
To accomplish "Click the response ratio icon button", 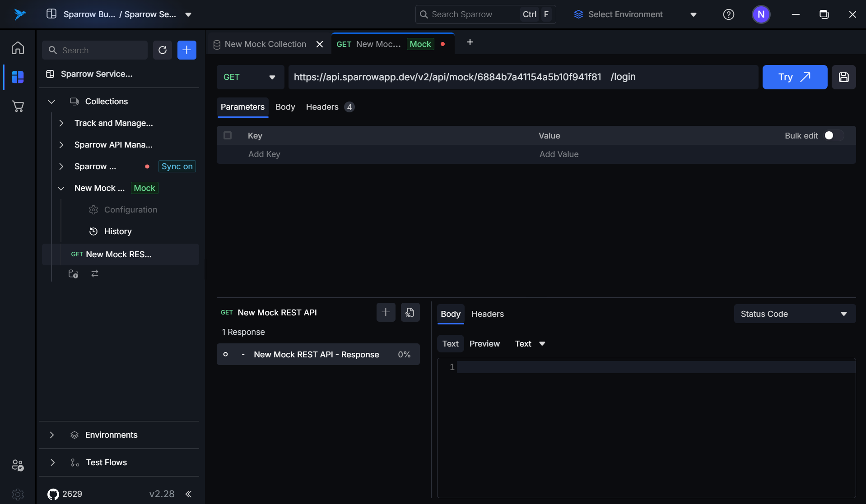I will click(x=410, y=312).
